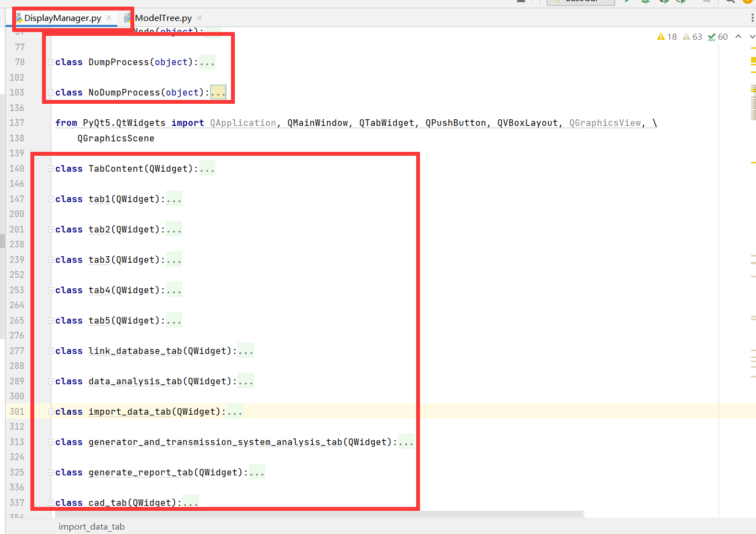Expand the folded NoDumpProcess class
Image resolution: width=756 pixels, height=534 pixels.
click(x=51, y=93)
